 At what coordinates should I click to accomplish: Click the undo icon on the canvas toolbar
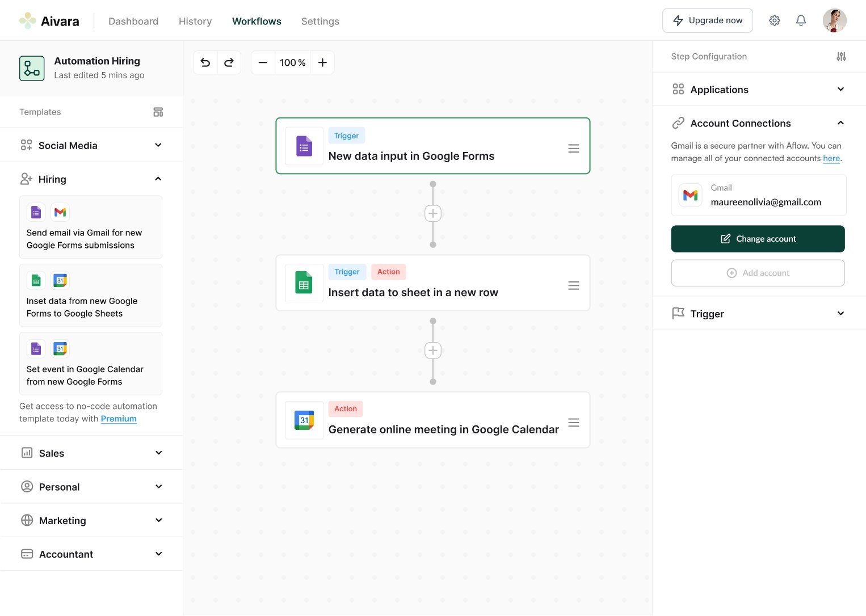coord(205,62)
